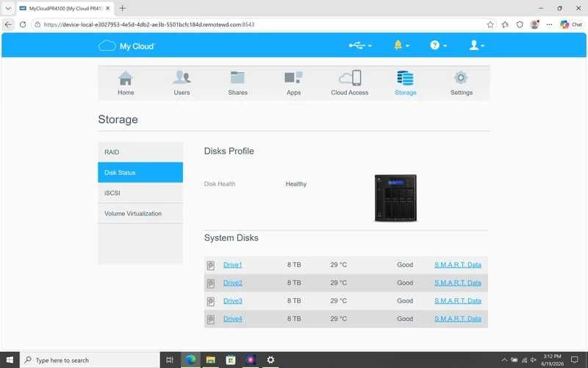Image resolution: width=588 pixels, height=368 pixels.
Task: Click the 8 TB capacity of Drive1
Action: (294, 265)
